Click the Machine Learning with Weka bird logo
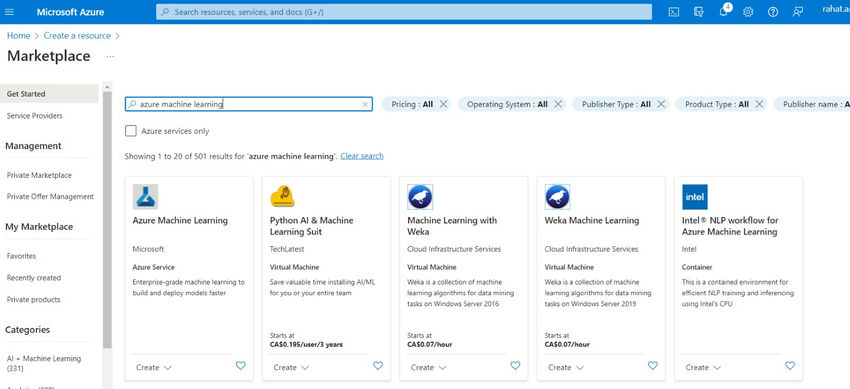Screen dimensions: 850x389 [x=420, y=197]
